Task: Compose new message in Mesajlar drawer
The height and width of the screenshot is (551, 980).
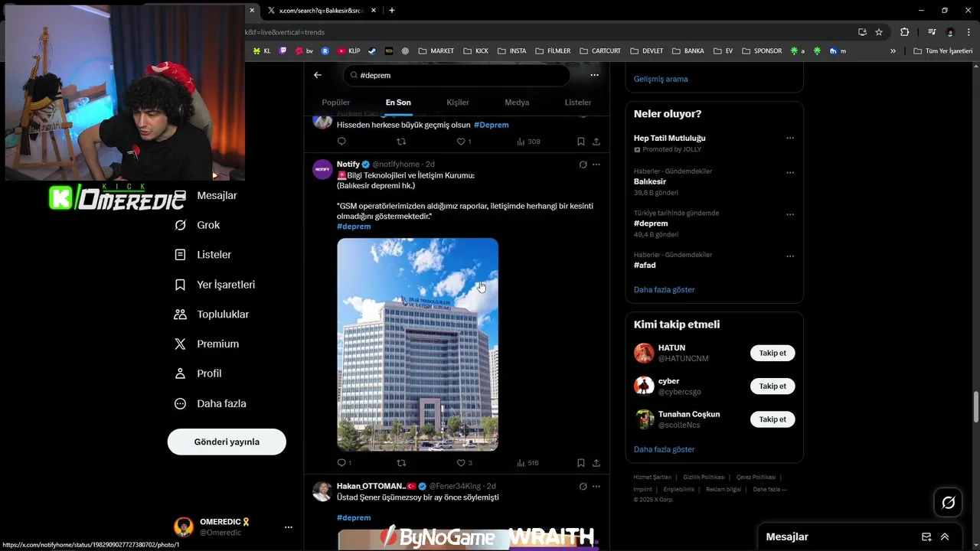Action: 926,536
